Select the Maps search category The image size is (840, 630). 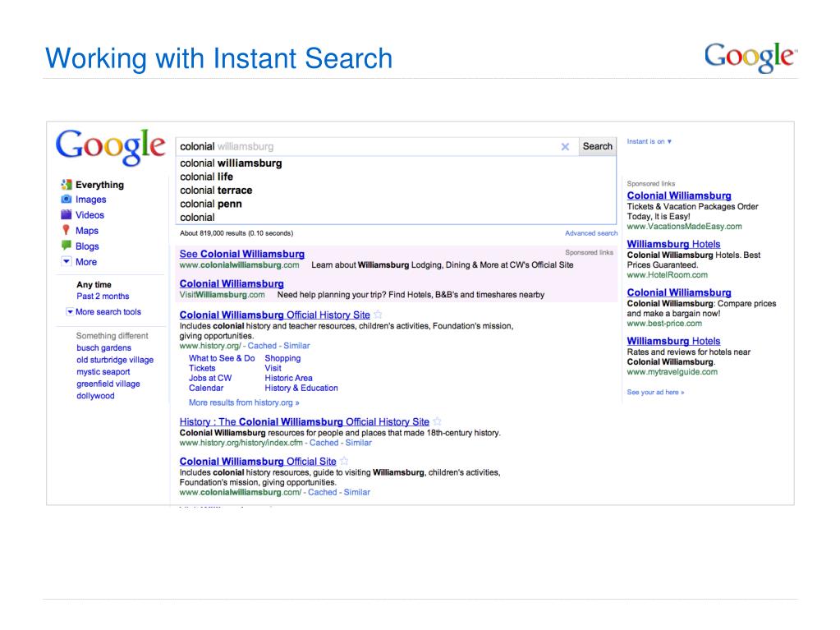(87, 230)
